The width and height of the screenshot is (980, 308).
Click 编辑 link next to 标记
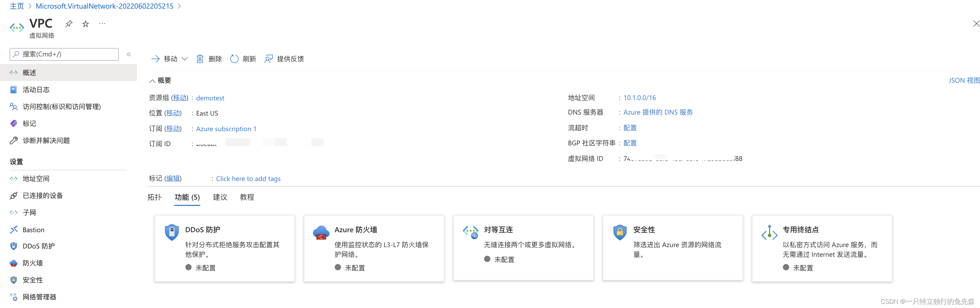173,179
